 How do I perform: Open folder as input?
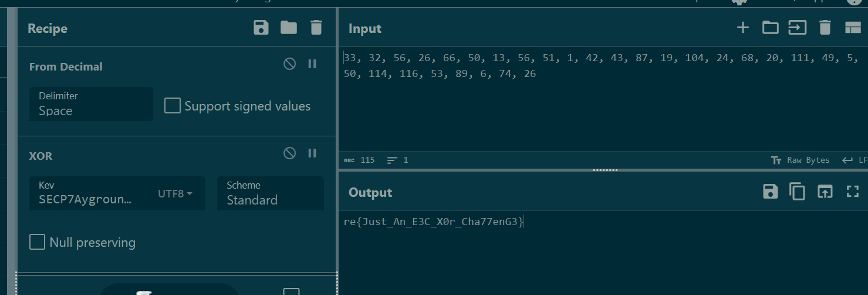[770, 28]
